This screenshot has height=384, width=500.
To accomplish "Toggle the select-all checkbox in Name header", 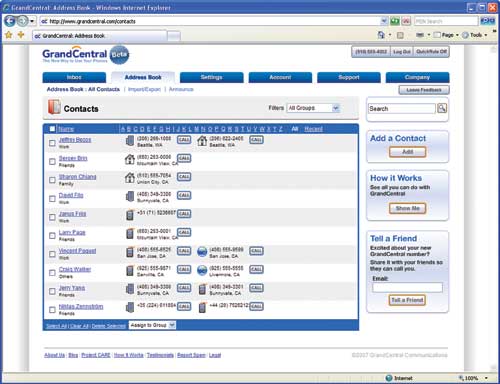I will coord(52,129).
